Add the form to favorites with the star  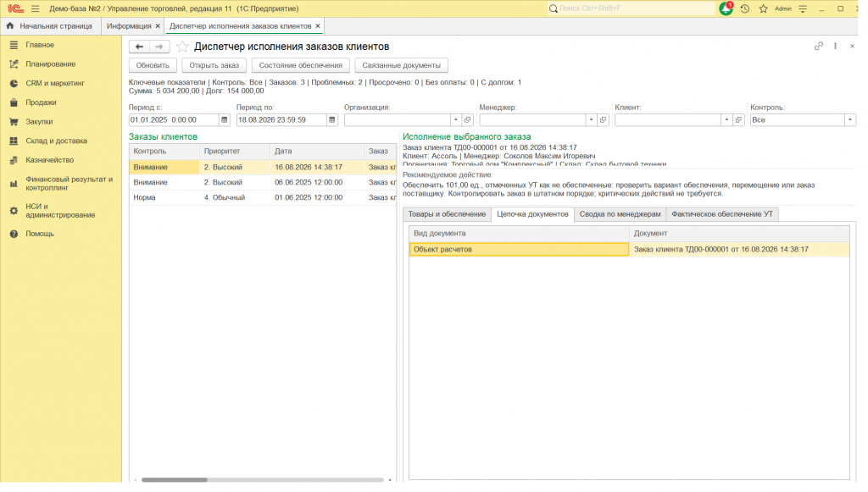point(184,47)
